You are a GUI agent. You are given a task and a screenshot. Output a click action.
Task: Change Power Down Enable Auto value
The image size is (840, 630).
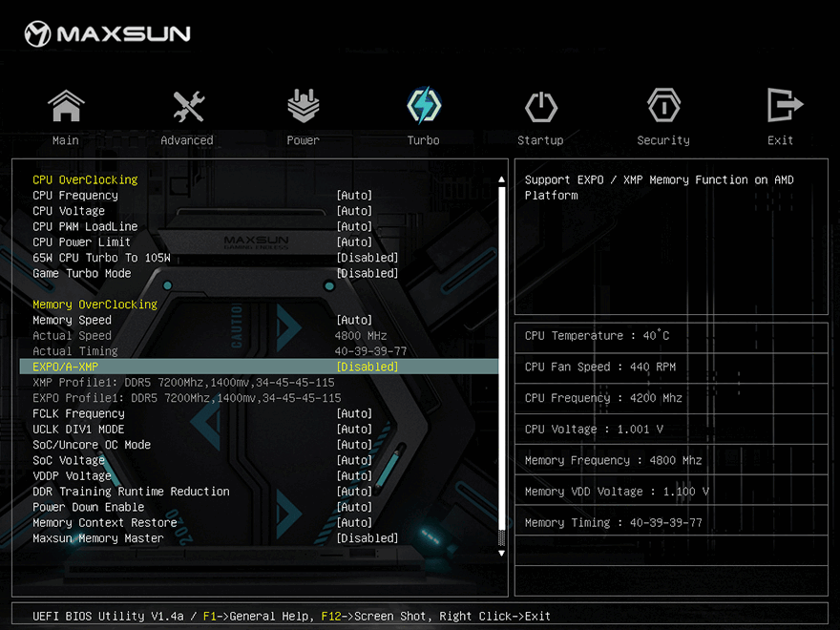coord(354,507)
